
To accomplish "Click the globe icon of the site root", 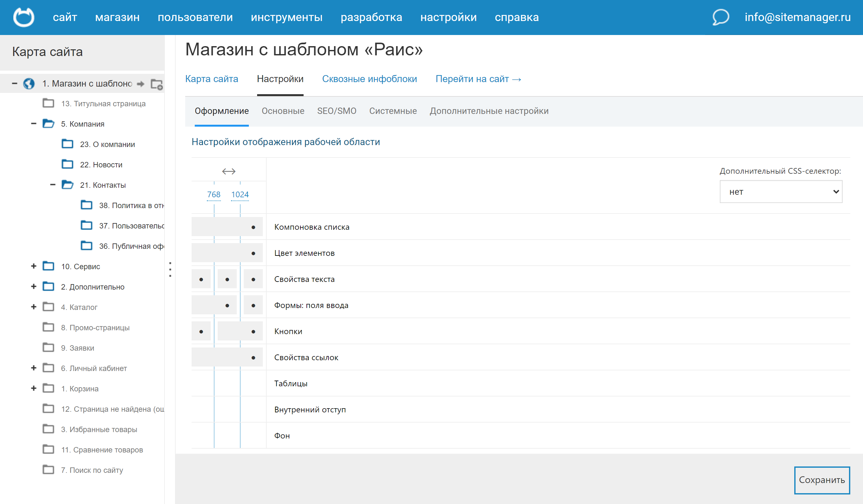I will click(29, 84).
